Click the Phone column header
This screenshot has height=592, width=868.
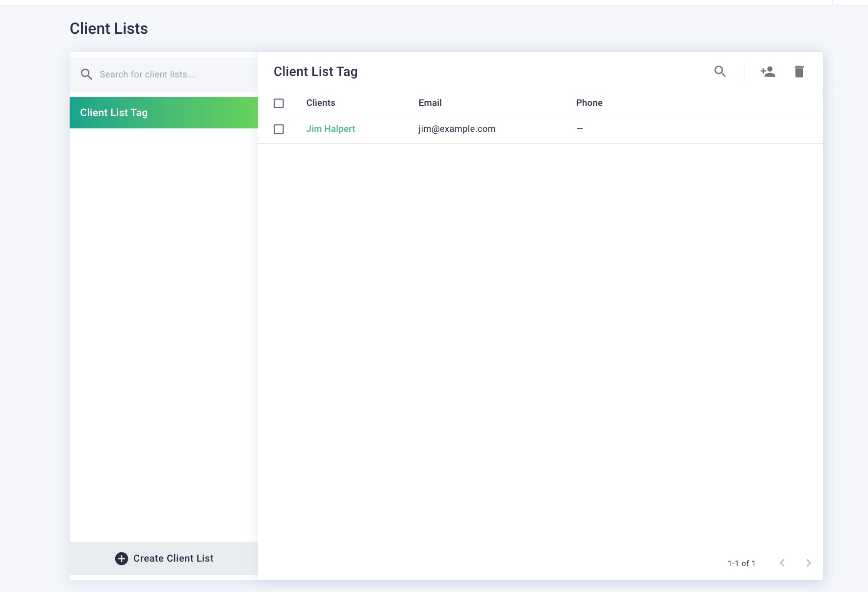point(589,103)
